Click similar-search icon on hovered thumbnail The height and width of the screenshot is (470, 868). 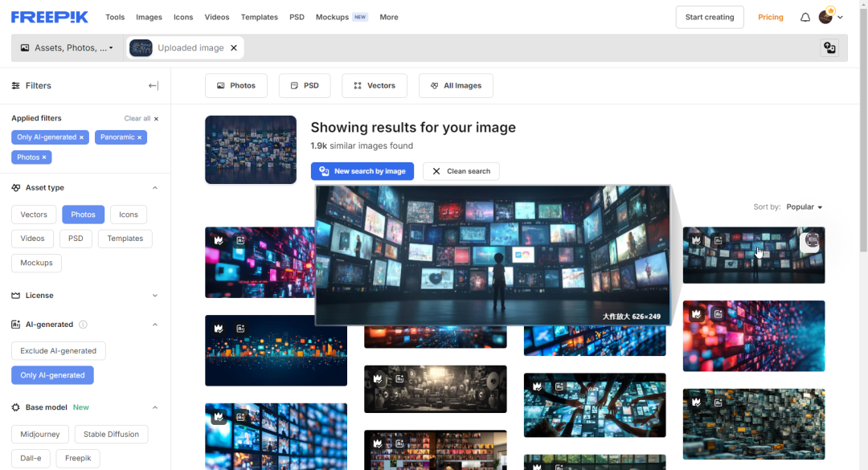tap(811, 241)
